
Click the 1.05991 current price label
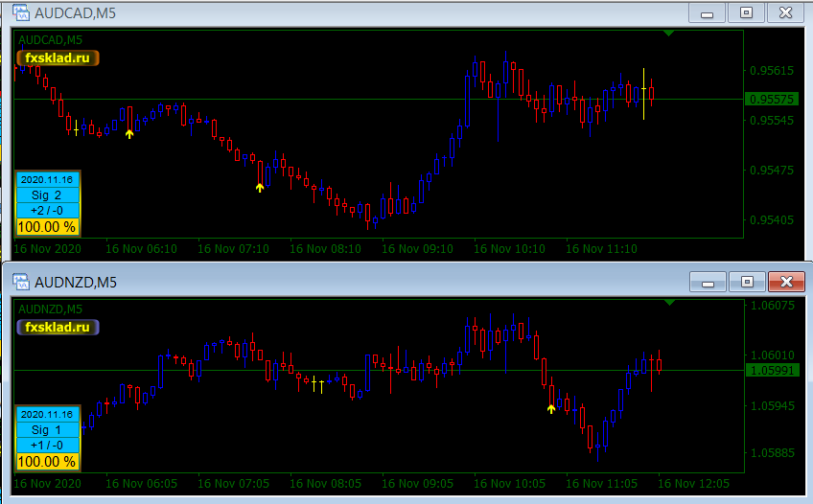(772, 371)
